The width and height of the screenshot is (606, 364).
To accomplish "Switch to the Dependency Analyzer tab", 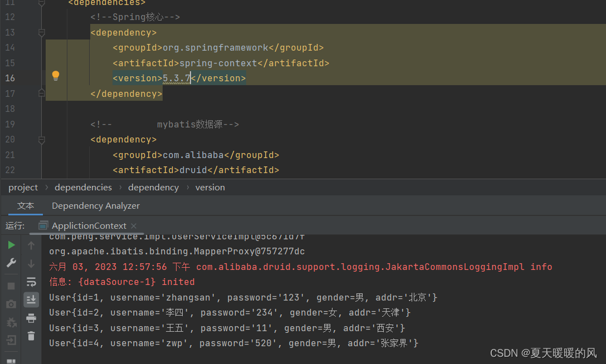I will pyautogui.click(x=96, y=206).
